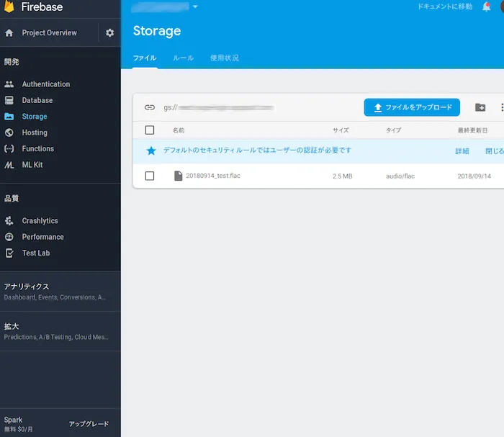Click the Performance gauge icon
Screen dimensions: 504x437
[9, 237]
